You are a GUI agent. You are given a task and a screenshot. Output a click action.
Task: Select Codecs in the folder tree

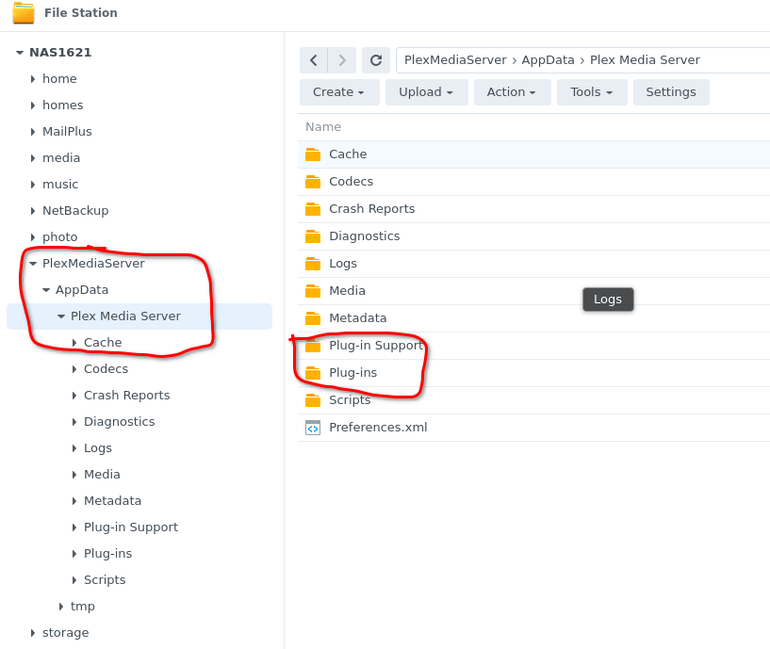[x=106, y=369]
